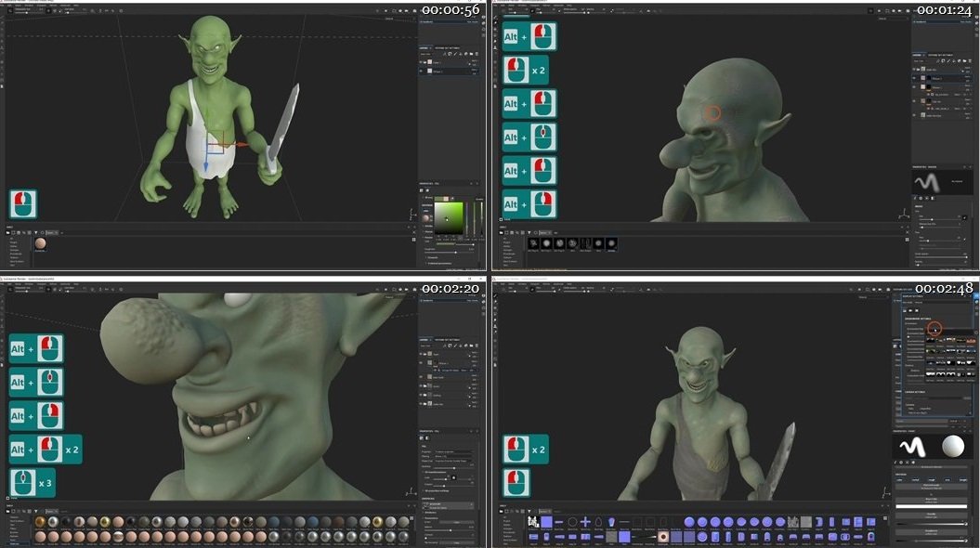980x548 pixels.
Task: Select plus-shaped alpha thumbnail in 00:02:48 shelf
Action: [585, 522]
